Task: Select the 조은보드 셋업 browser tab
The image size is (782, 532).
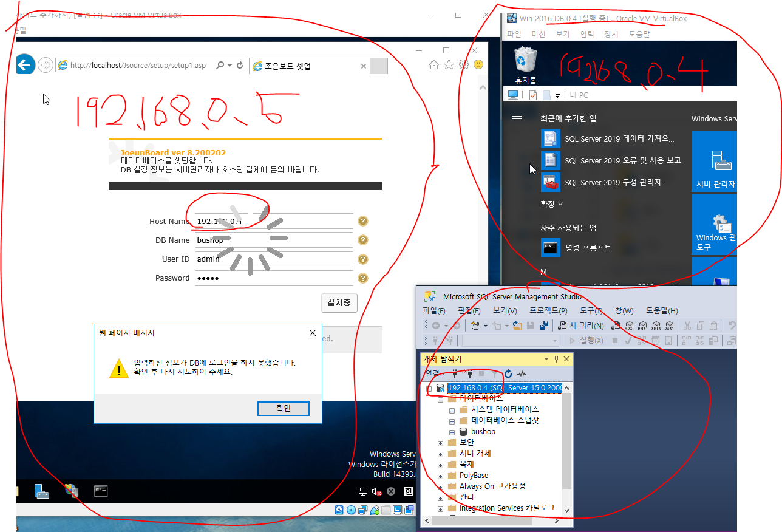Action: point(309,66)
